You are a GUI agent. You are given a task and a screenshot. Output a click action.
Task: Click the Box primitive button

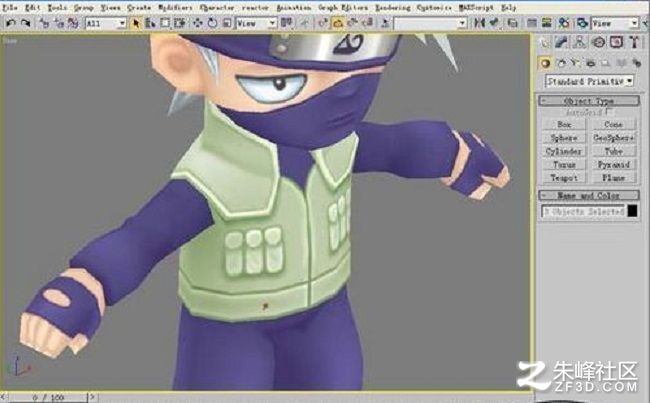564,124
